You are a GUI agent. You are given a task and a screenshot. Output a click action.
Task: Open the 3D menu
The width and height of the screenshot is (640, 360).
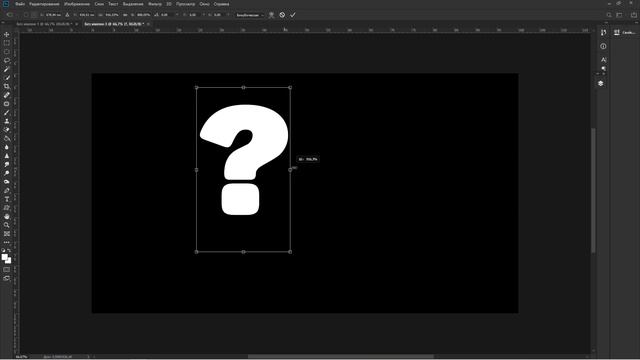[x=169, y=4]
